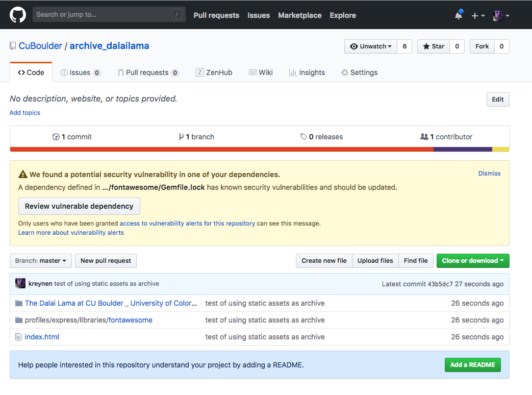532x395 pixels.
Task: Open the Wiki tab
Action: pyautogui.click(x=261, y=72)
